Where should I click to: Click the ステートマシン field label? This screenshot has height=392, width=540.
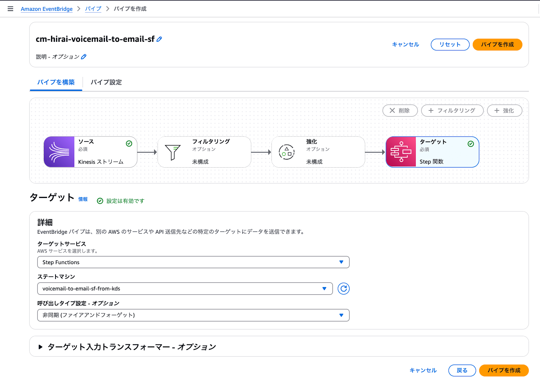coord(56,277)
